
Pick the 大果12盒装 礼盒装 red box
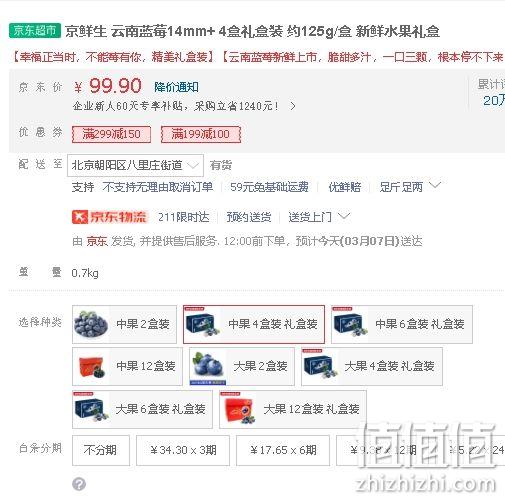point(293,409)
